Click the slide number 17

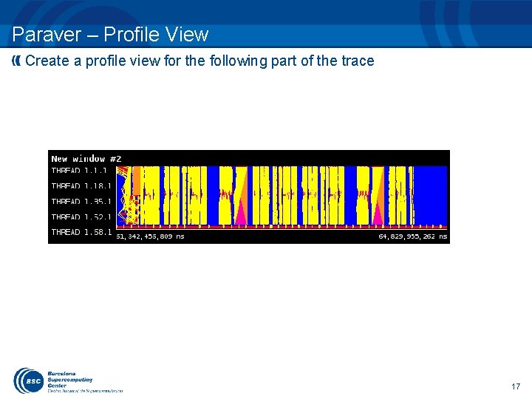(516, 386)
